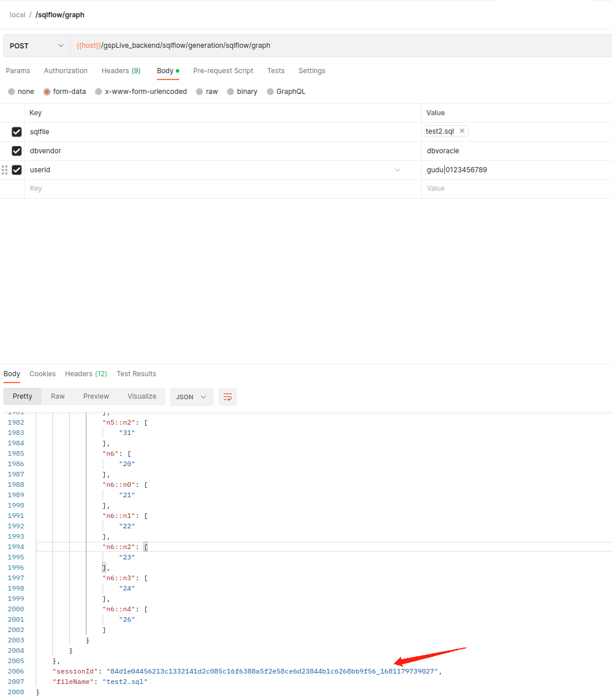Image resolution: width=612 pixels, height=700 pixels.
Task: Click the drag handle on the userId row
Action: (x=5, y=170)
